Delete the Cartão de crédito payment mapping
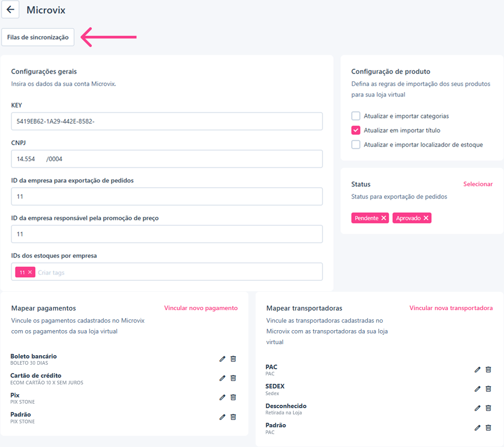The image size is (504, 447). (x=233, y=378)
